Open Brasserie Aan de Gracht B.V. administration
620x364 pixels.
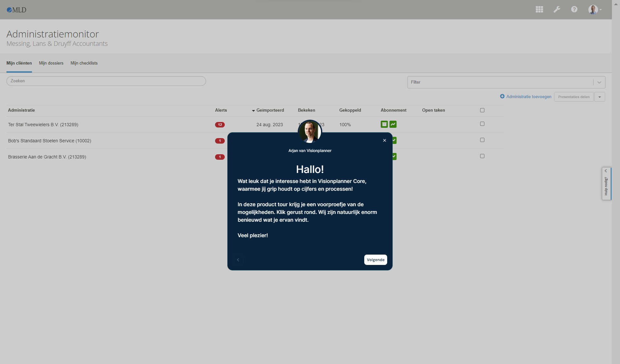pos(47,157)
